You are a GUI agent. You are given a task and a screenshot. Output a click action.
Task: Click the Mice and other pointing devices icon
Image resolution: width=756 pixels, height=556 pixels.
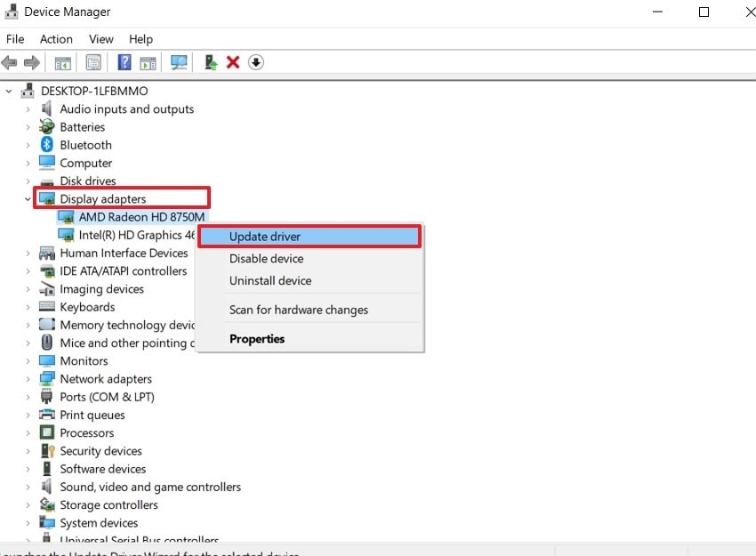pyautogui.click(x=47, y=342)
